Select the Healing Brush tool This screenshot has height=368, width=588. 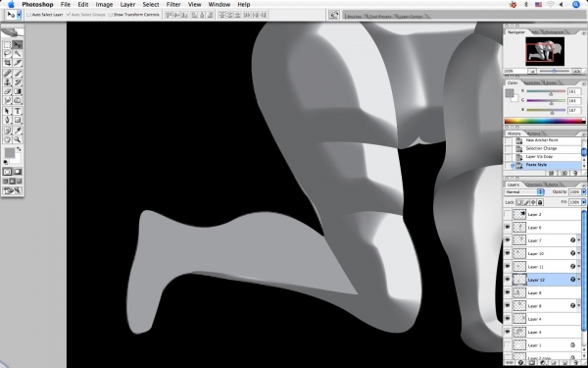click(7, 74)
